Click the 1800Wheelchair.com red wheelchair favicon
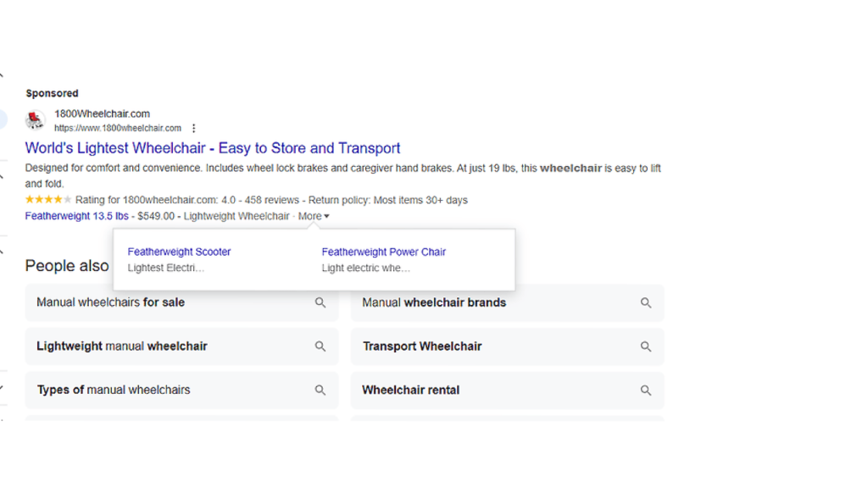 (36, 119)
